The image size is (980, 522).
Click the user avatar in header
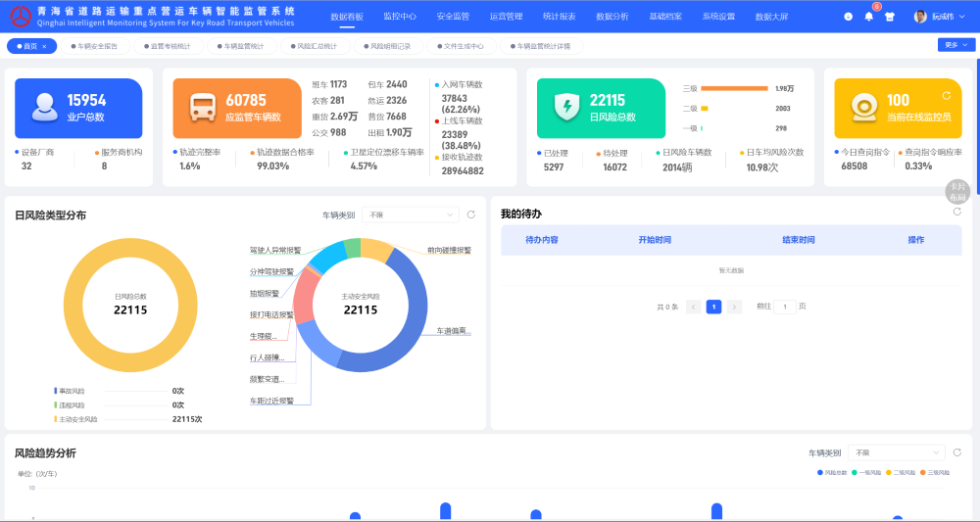920,17
